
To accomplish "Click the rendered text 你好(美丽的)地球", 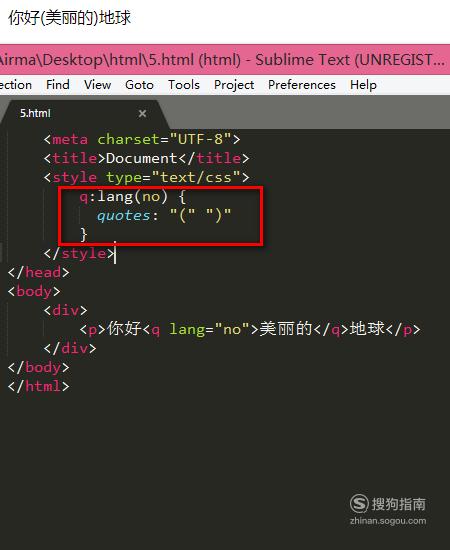I will click(x=70, y=18).
